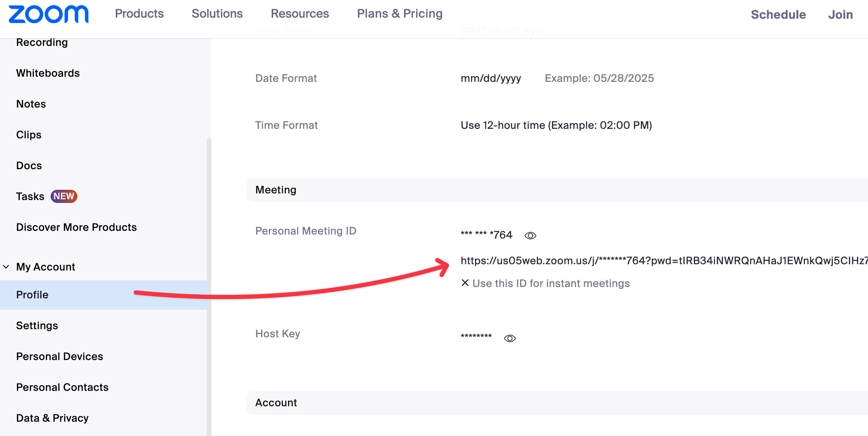Select Profile in My Account

click(x=103, y=295)
